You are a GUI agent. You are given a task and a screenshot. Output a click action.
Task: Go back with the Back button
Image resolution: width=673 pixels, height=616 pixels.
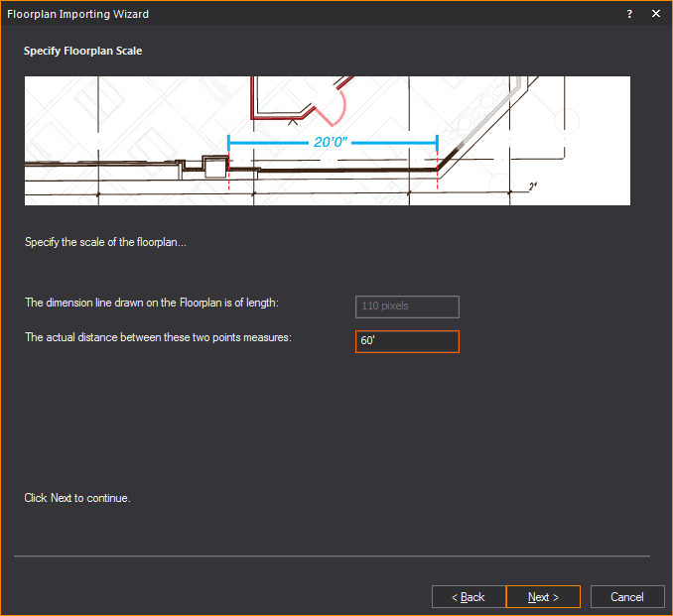tap(469, 597)
